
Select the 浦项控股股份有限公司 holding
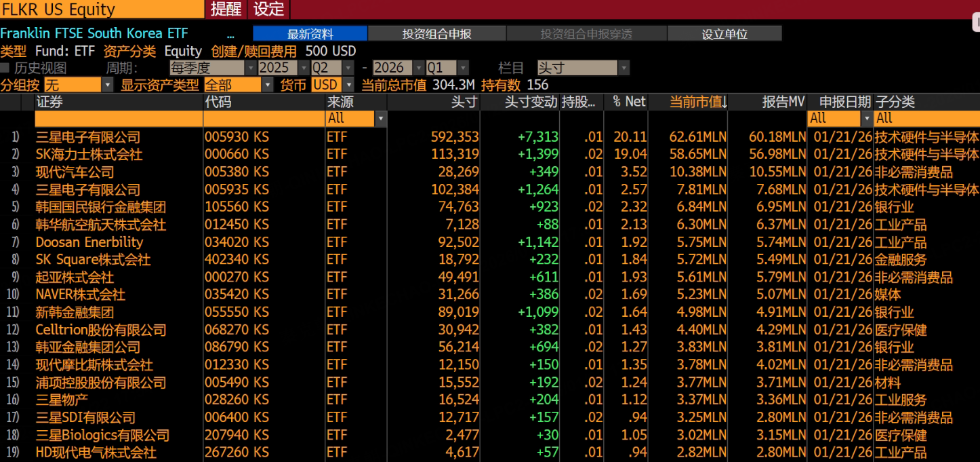[101, 383]
